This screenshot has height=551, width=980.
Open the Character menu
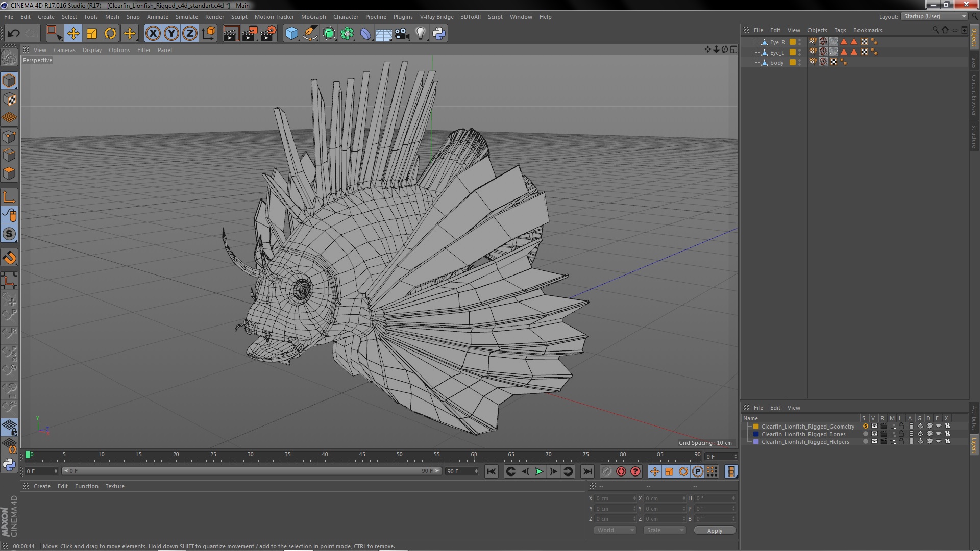pyautogui.click(x=346, y=17)
